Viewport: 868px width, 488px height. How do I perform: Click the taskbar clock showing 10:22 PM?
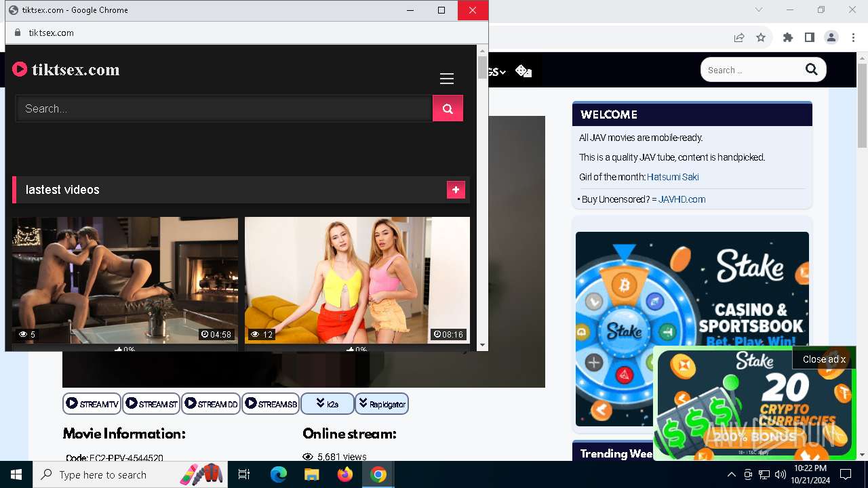pyautogui.click(x=810, y=474)
